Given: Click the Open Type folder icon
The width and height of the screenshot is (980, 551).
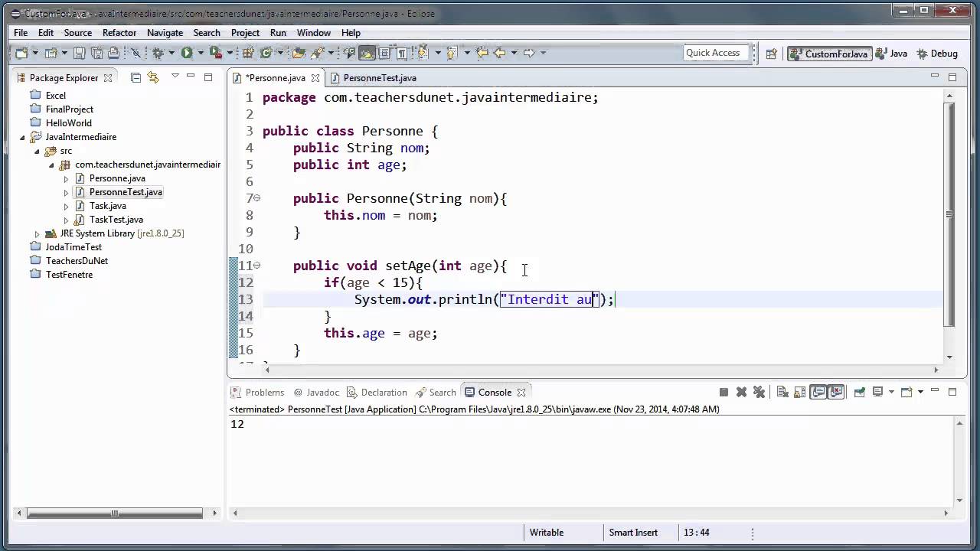Looking at the screenshot, I should (x=298, y=53).
